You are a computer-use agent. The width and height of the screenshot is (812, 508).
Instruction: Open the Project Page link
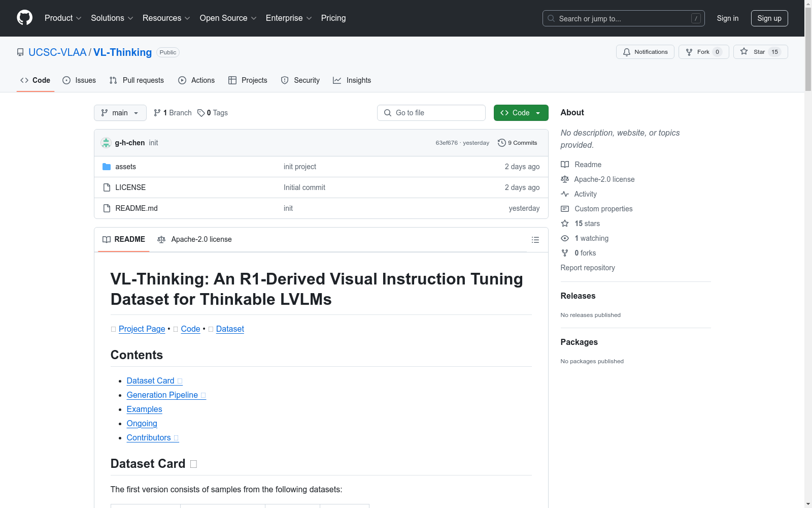coord(142,329)
